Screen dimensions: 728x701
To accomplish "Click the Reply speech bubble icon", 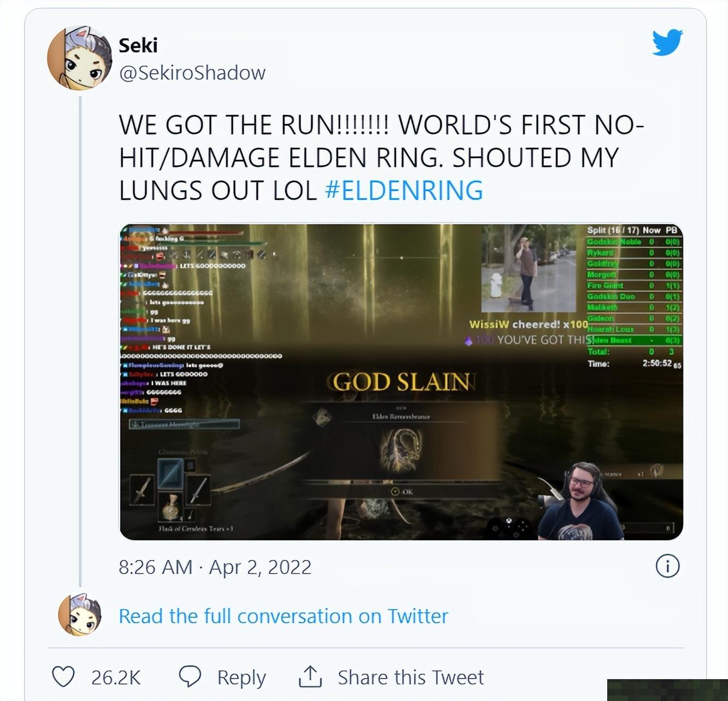I will pyautogui.click(x=190, y=677).
